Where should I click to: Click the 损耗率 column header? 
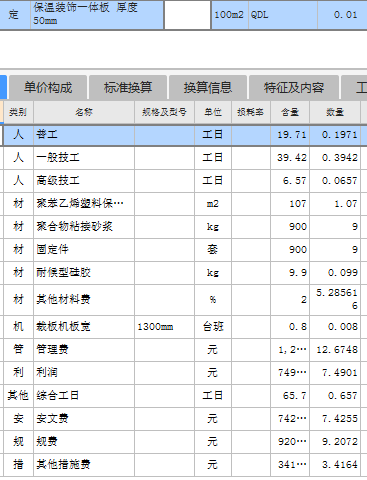[251, 112]
